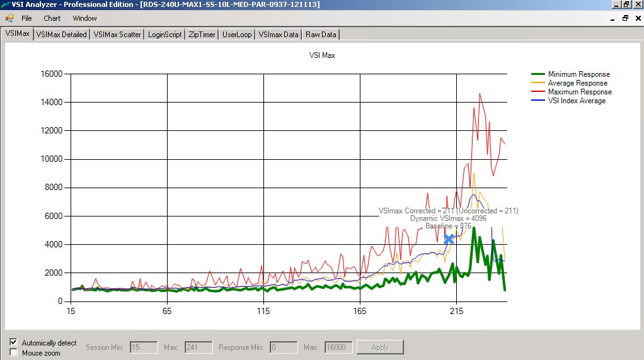The height and width of the screenshot is (360, 644).
Task: Click the document icon left of File menu
Action: (9, 18)
